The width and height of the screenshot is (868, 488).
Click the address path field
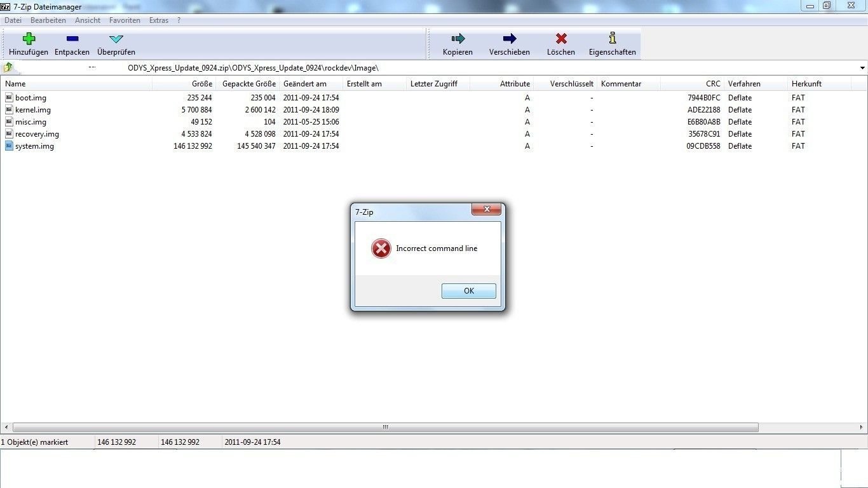(435, 68)
